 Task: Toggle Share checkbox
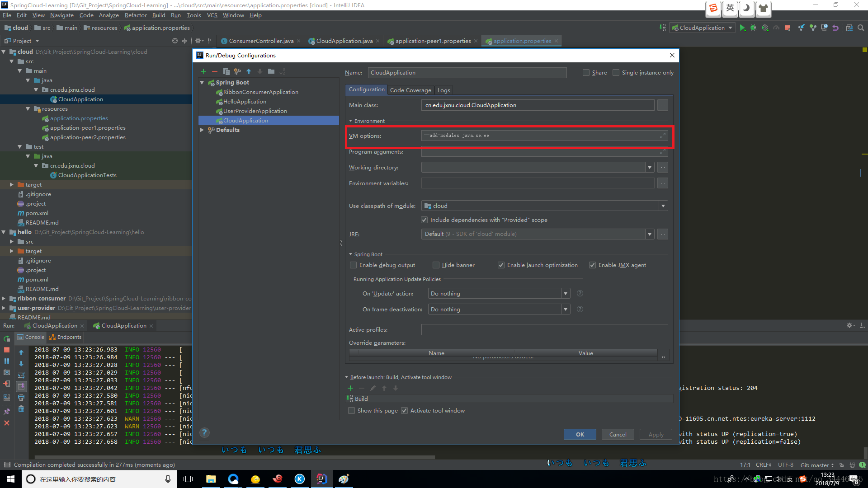tap(586, 73)
